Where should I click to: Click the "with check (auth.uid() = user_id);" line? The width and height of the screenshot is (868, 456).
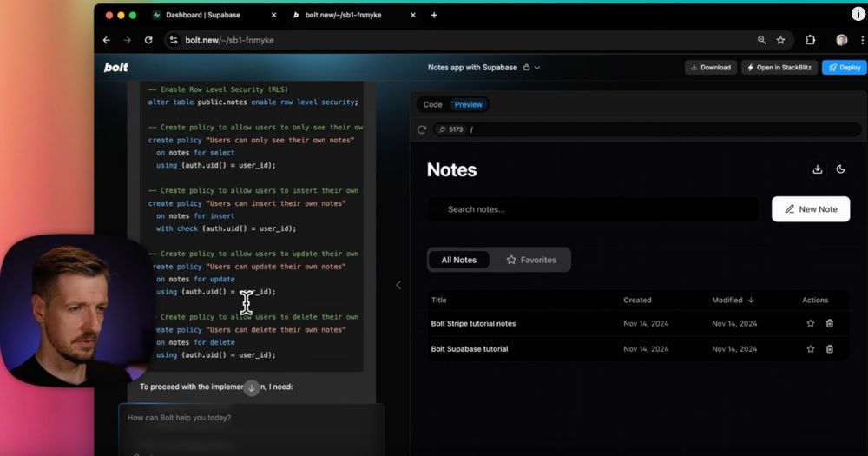click(226, 228)
